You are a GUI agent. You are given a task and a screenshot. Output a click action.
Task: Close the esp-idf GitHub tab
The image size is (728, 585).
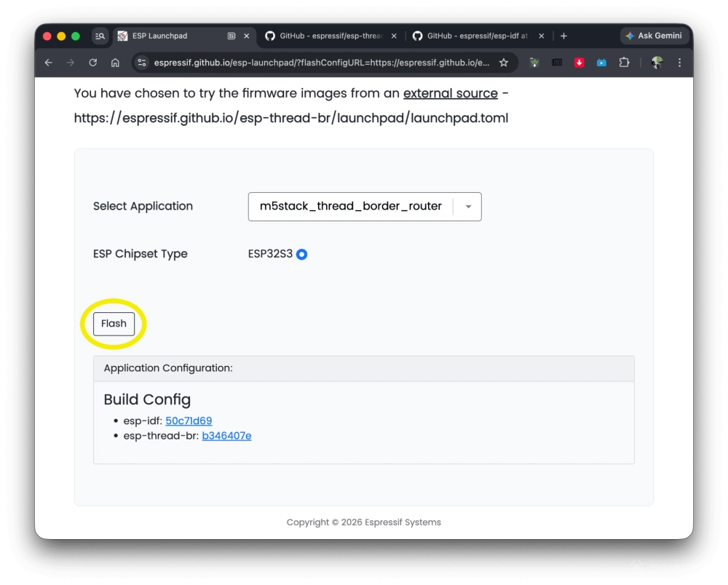click(x=542, y=36)
